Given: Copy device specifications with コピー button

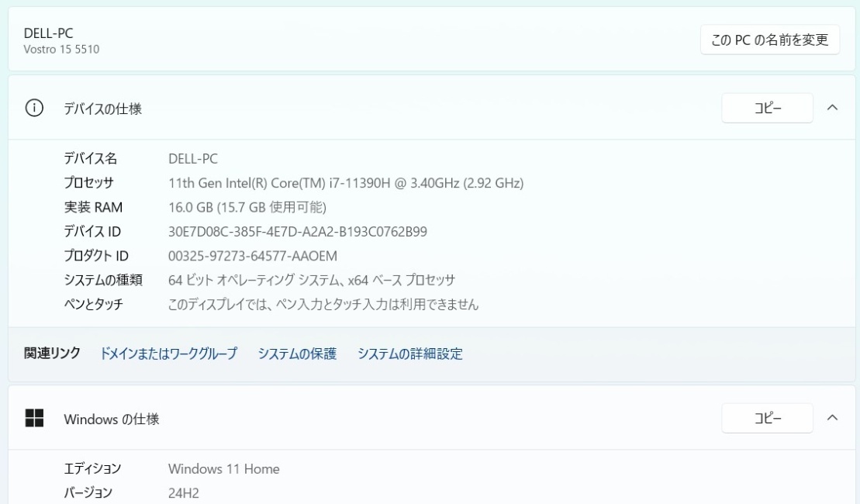Looking at the screenshot, I should (767, 108).
